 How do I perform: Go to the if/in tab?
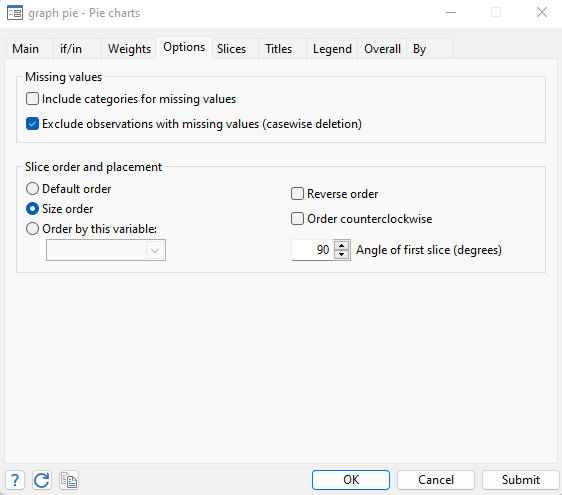71,49
